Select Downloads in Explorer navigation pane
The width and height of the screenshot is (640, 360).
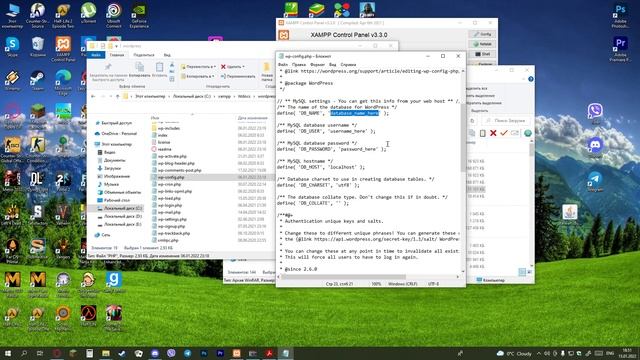click(112, 168)
